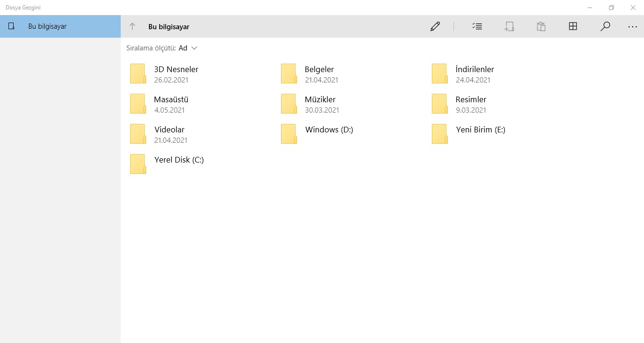Select Bu bilgisayar in the sidebar

(x=60, y=26)
